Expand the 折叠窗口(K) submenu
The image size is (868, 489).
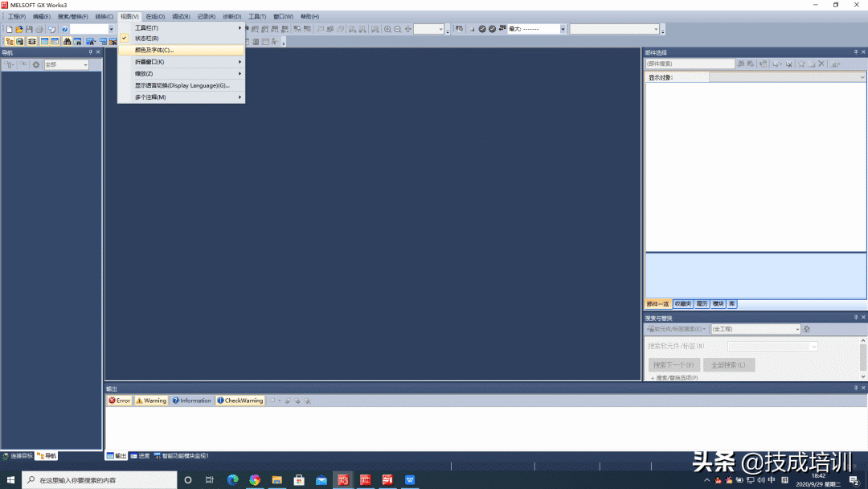[x=181, y=62]
